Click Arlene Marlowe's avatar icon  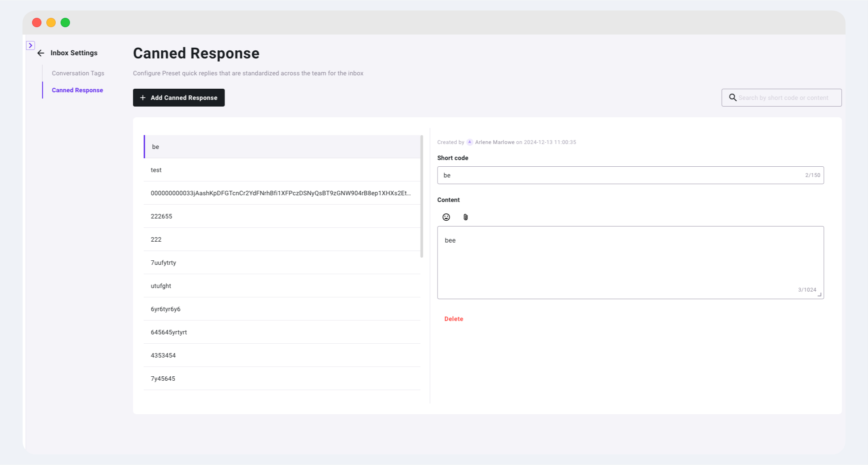point(469,142)
